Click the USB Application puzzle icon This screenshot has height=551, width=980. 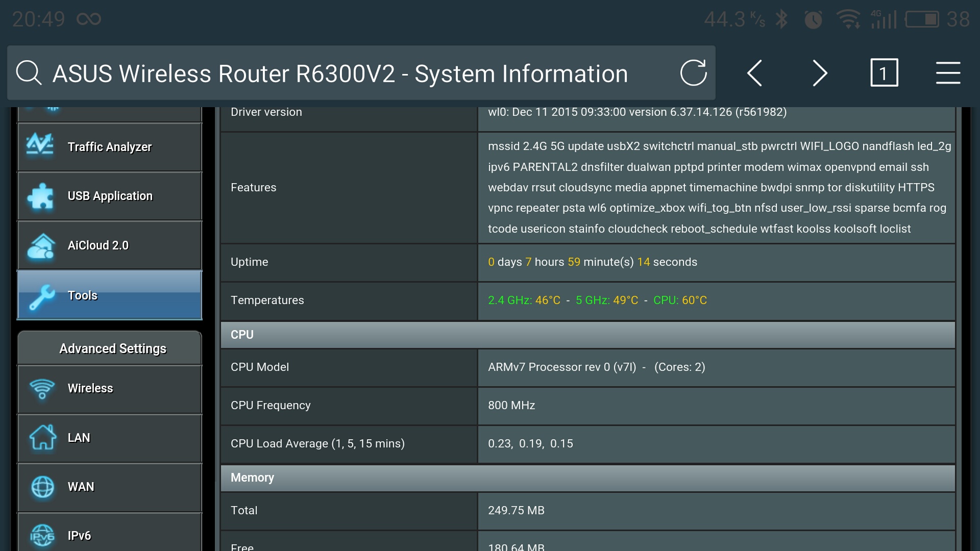pyautogui.click(x=40, y=196)
